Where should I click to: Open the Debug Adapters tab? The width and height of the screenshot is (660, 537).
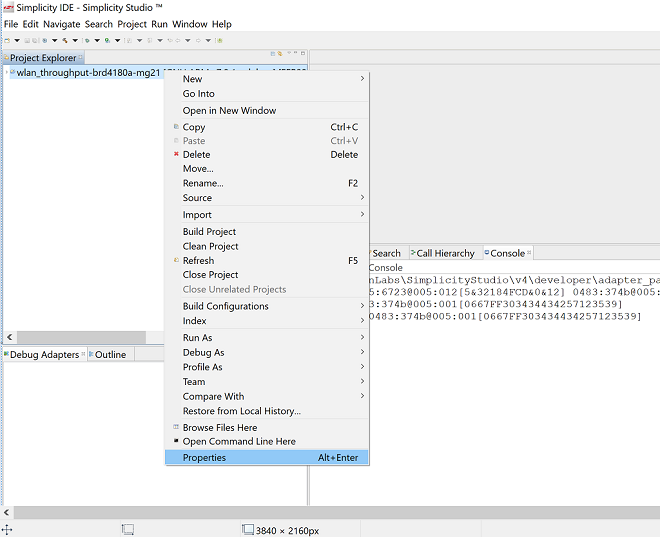[x=44, y=355]
